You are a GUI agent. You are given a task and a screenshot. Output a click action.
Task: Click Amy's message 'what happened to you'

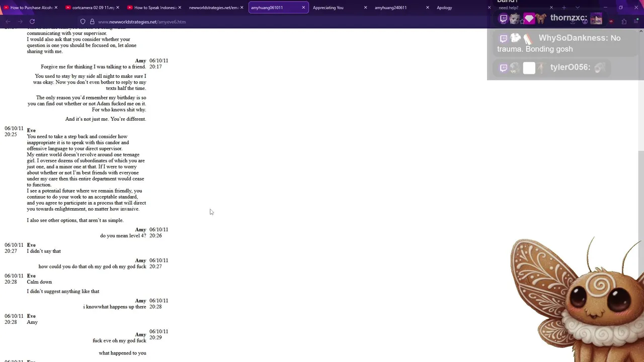[x=123, y=353]
